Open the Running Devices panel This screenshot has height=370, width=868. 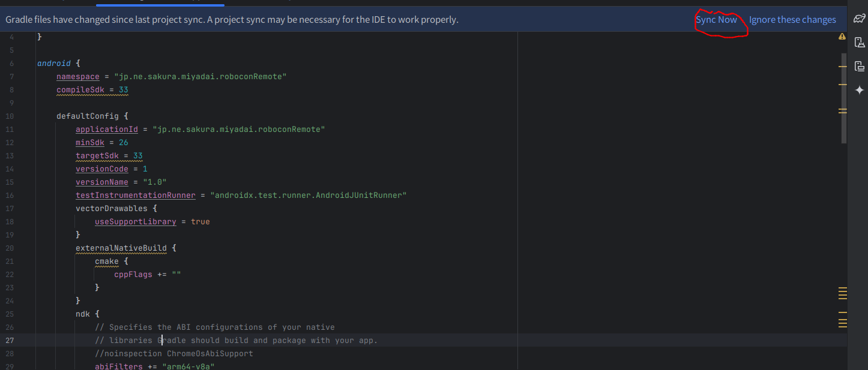pos(860,65)
